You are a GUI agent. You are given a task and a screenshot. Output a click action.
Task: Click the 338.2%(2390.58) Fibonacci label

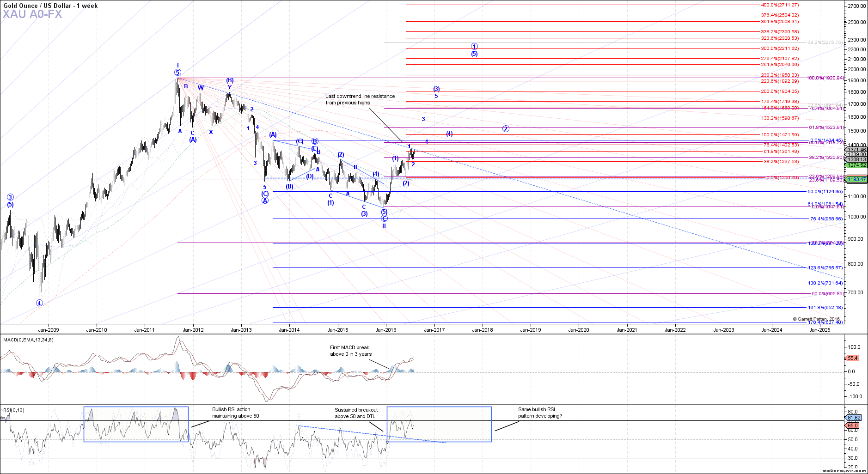tap(780, 32)
